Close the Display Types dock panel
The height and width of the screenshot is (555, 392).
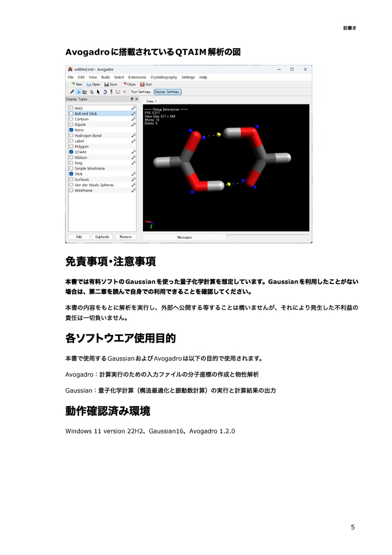(136, 99)
